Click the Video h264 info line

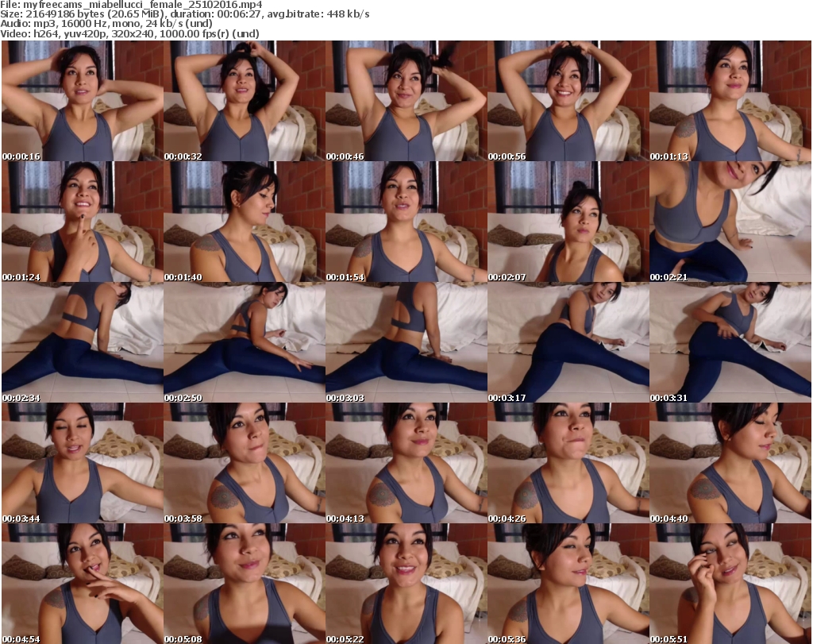click(129, 33)
